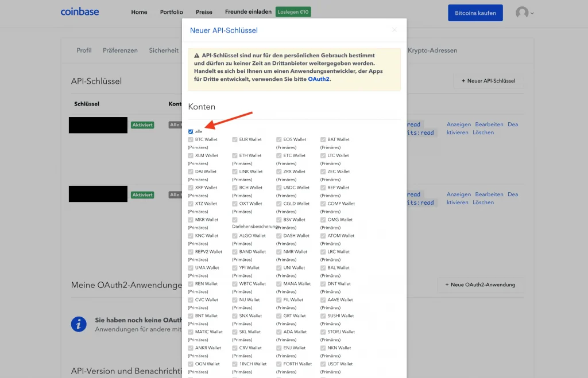Click the Bitcoins kaufen button
588x378 pixels.
coord(475,13)
